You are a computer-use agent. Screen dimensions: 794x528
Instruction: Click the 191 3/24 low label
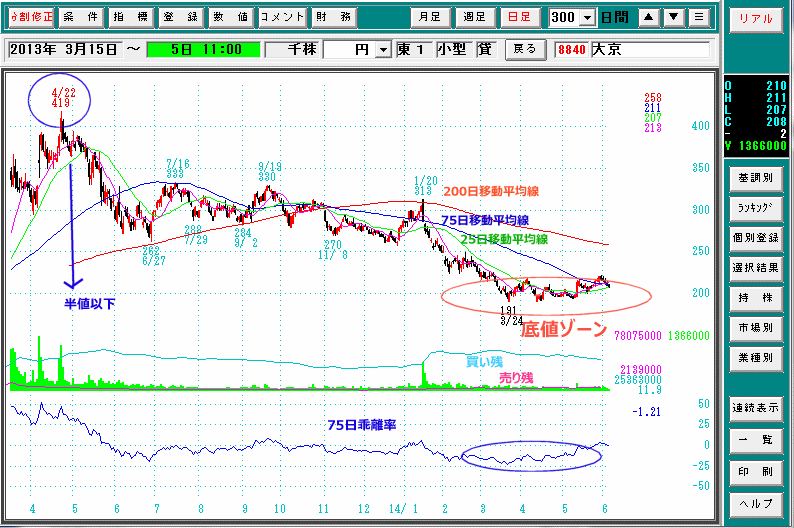click(x=511, y=315)
